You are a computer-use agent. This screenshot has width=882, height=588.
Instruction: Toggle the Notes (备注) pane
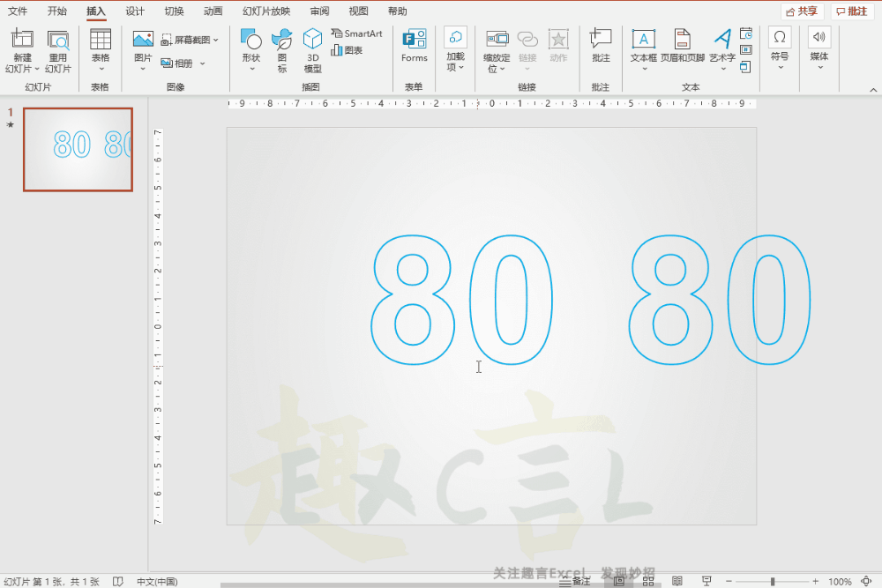click(x=575, y=581)
